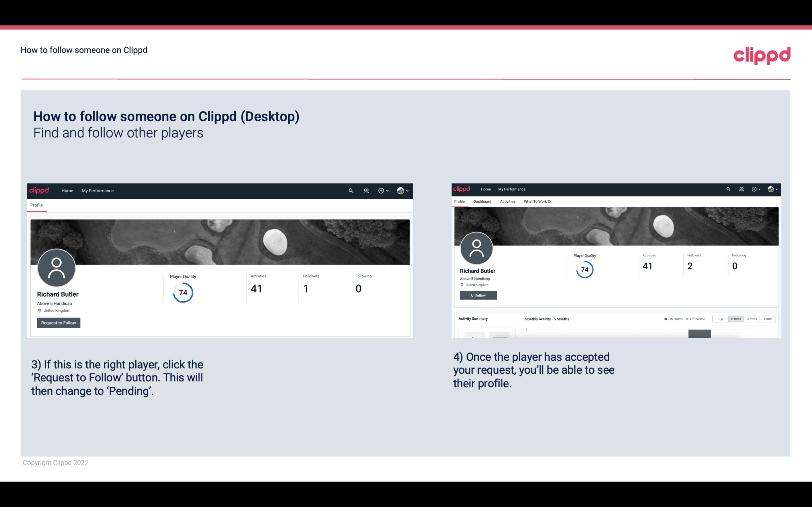The width and height of the screenshot is (812, 507).
Task: Select the 'Profile' tab on left panel
Action: tap(36, 205)
